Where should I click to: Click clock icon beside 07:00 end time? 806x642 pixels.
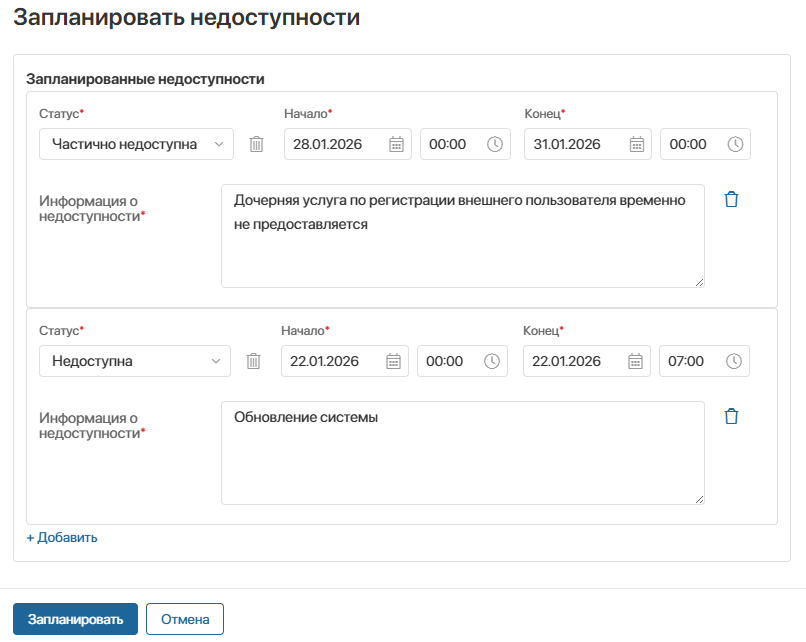coord(734,361)
